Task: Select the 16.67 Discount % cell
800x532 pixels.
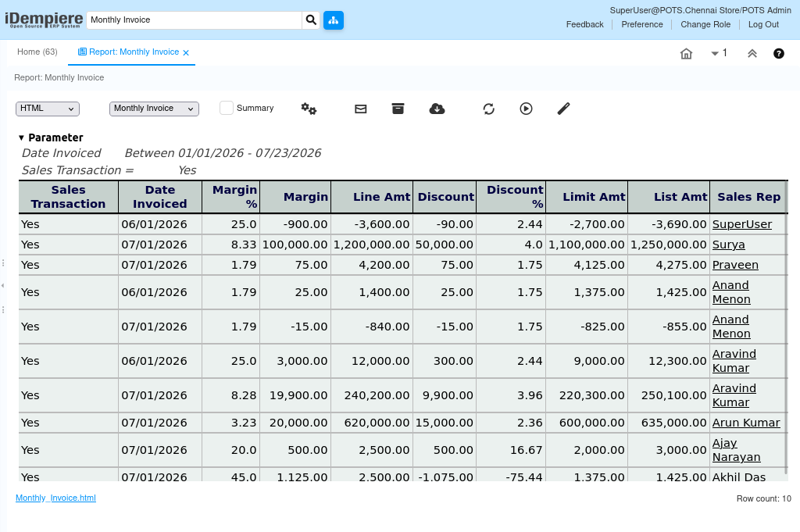Action: [x=511, y=451]
